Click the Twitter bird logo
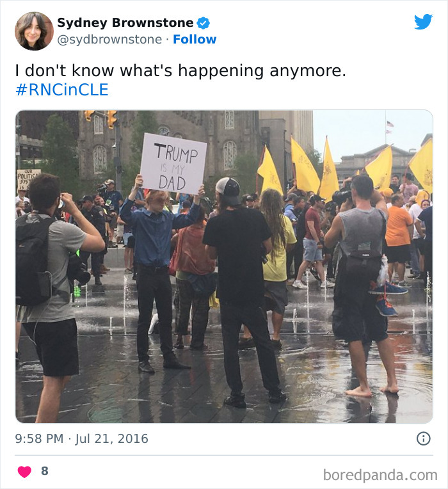Screen dimensions: 448x489 click(423, 22)
